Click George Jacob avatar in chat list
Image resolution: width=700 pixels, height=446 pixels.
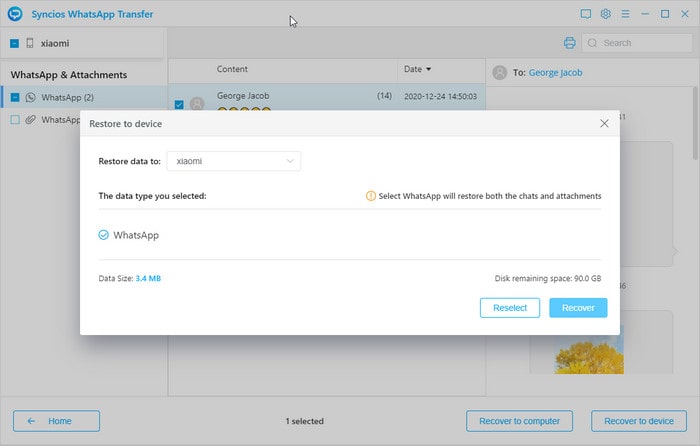click(197, 104)
